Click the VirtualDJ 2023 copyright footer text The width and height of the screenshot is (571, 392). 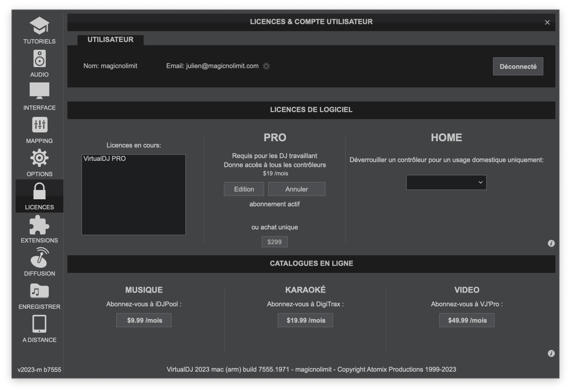pos(311,369)
